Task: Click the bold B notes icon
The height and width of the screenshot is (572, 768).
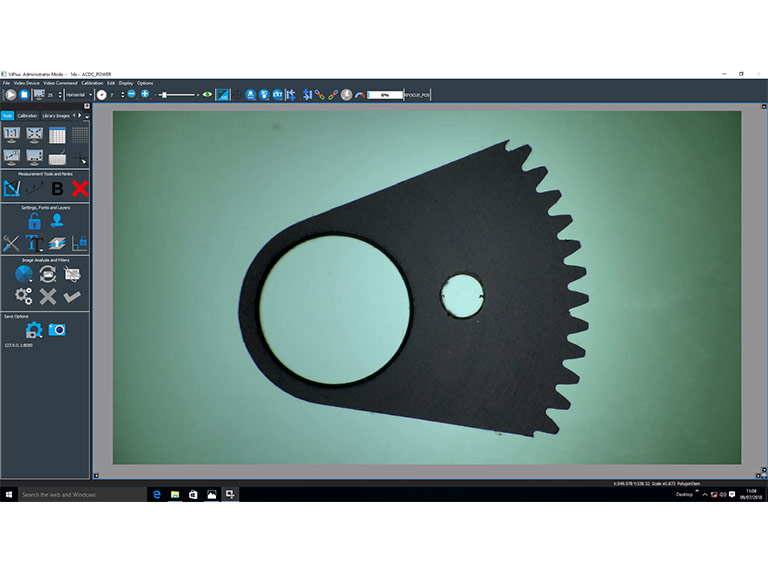Action: (x=57, y=188)
